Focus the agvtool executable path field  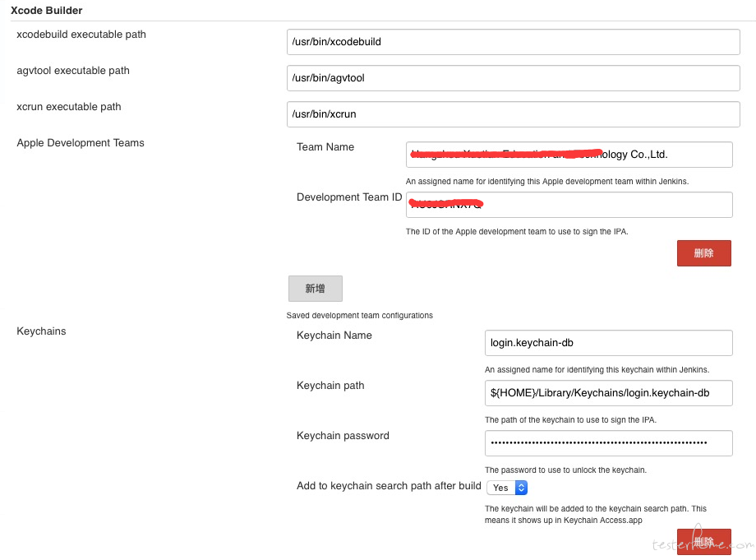(513, 78)
